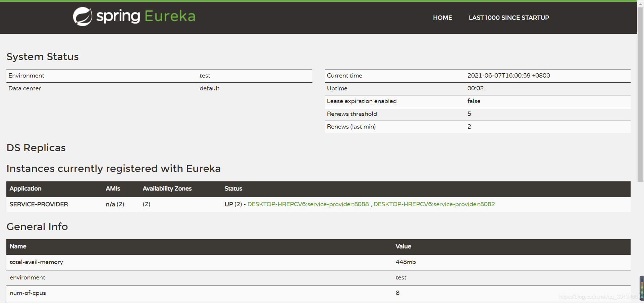Screen dimensions: 644x303
Task: Click the Data center label
Action: (24, 88)
